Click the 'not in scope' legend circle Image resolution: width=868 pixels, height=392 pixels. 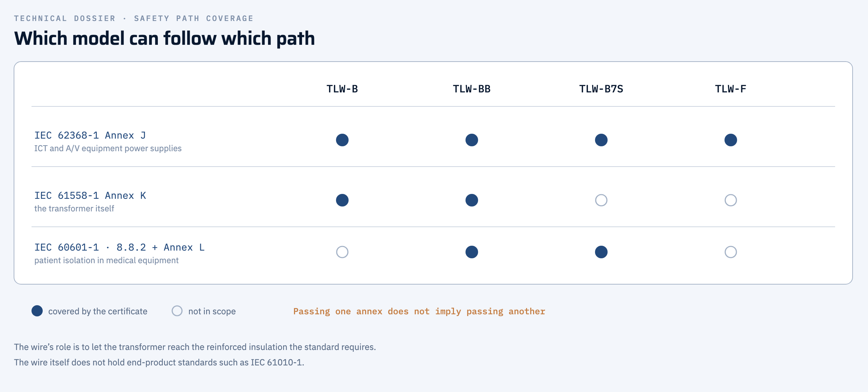pyautogui.click(x=177, y=311)
